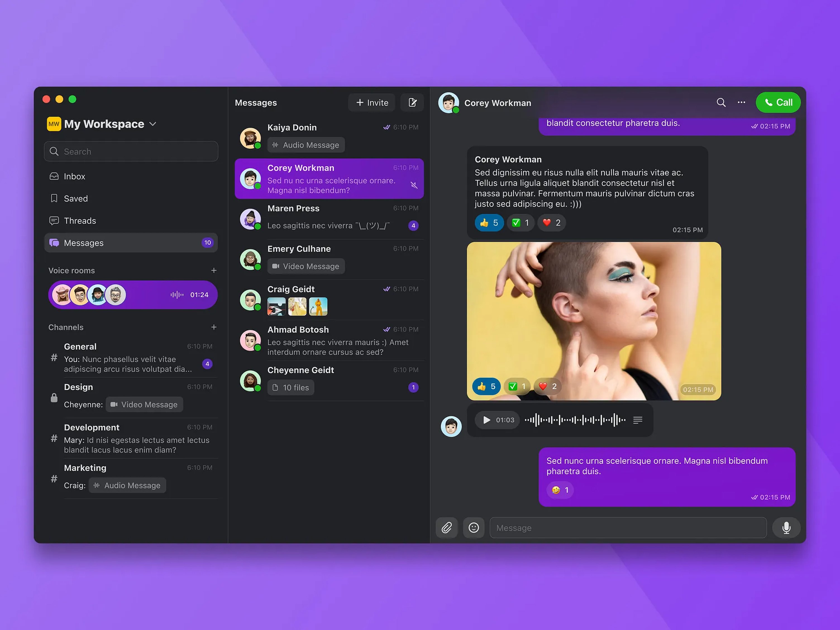The width and height of the screenshot is (840, 630).
Task: Click the unread badge 10 on Messages
Action: 207,243
